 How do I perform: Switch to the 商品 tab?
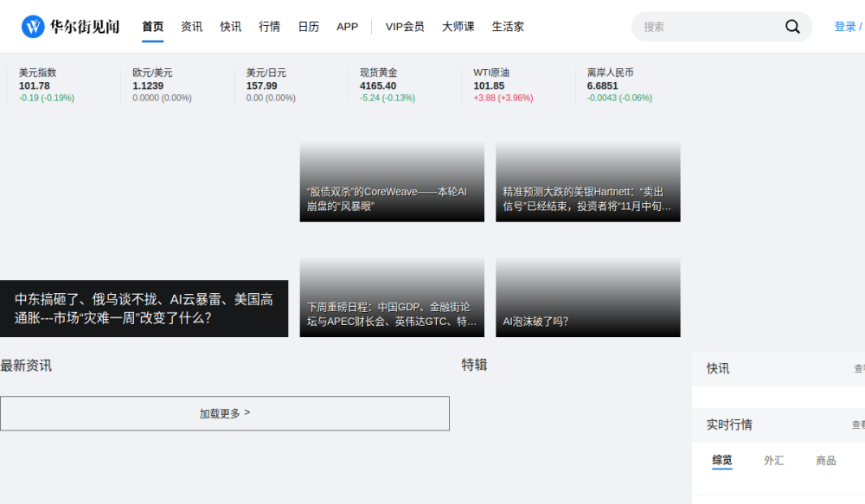(x=826, y=460)
